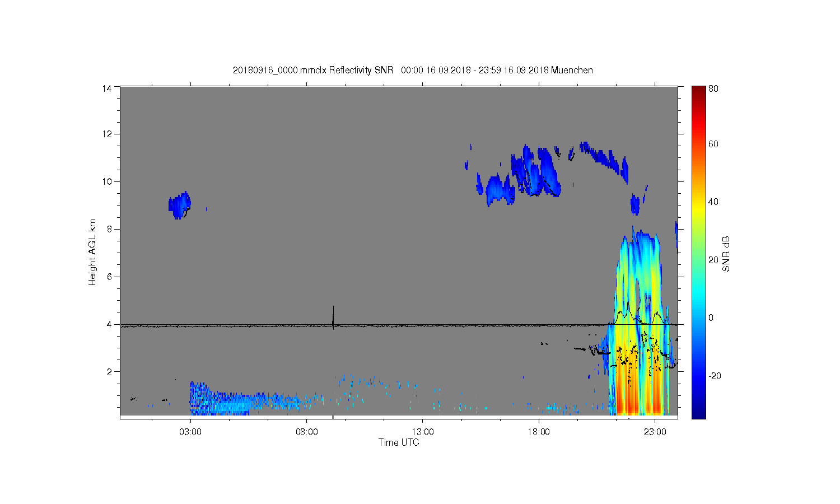Click the dark red top of the colorbar
Image resolution: width=840 pixels, height=504 pixels.
pos(698,91)
